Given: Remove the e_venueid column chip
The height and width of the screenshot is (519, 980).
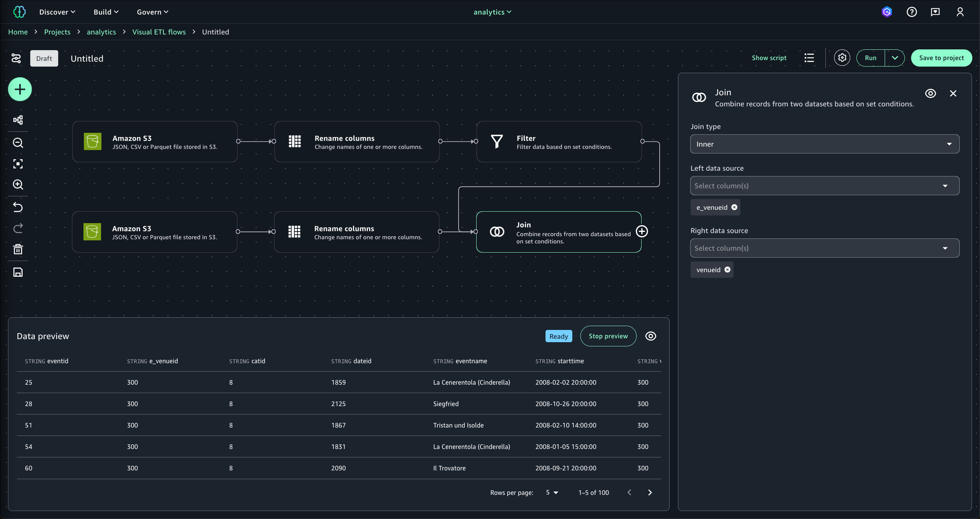Looking at the screenshot, I should coord(734,207).
